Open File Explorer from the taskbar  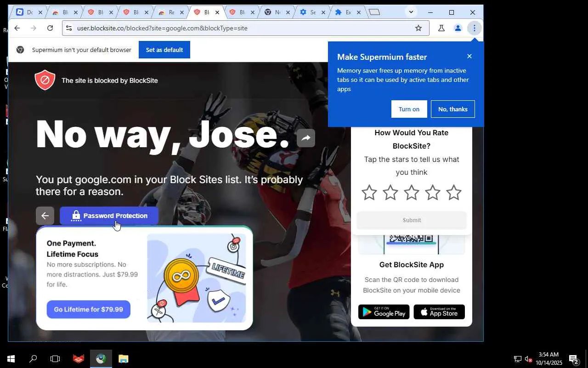(x=123, y=359)
